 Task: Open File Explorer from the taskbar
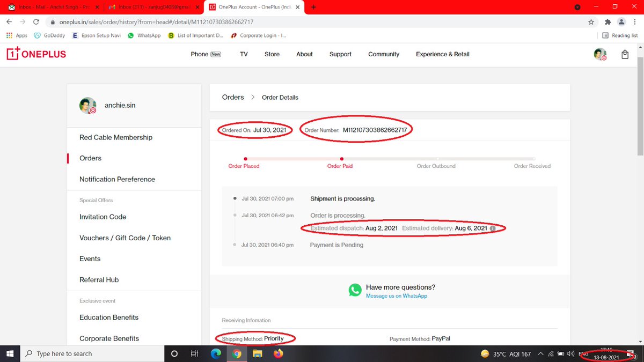coord(257,353)
